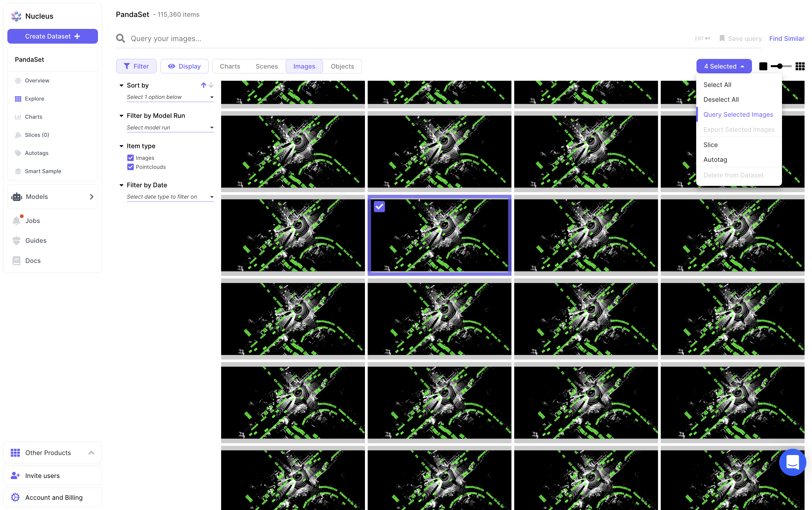
Task: Choose Query Selected Images menu entry
Action: [738, 115]
